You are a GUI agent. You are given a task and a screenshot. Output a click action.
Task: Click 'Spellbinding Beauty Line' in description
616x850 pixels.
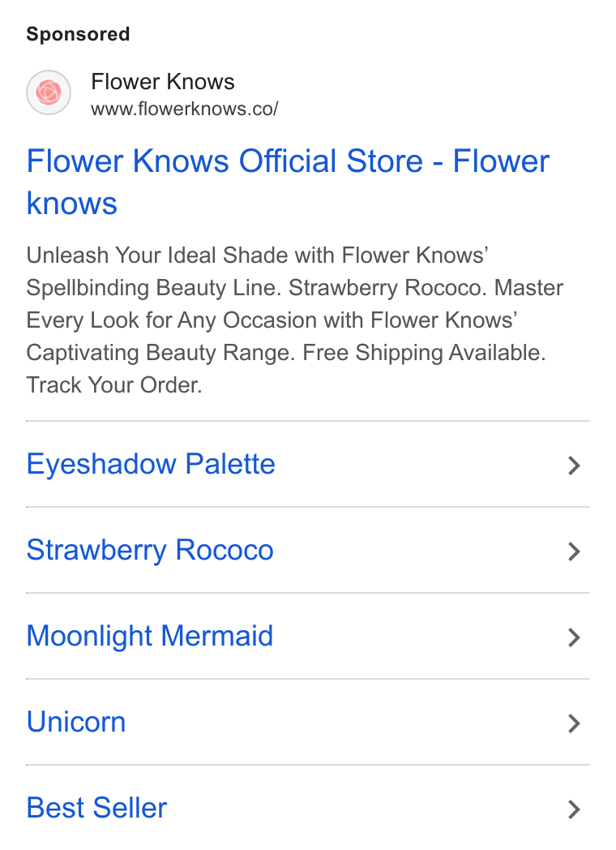(154, 288)
